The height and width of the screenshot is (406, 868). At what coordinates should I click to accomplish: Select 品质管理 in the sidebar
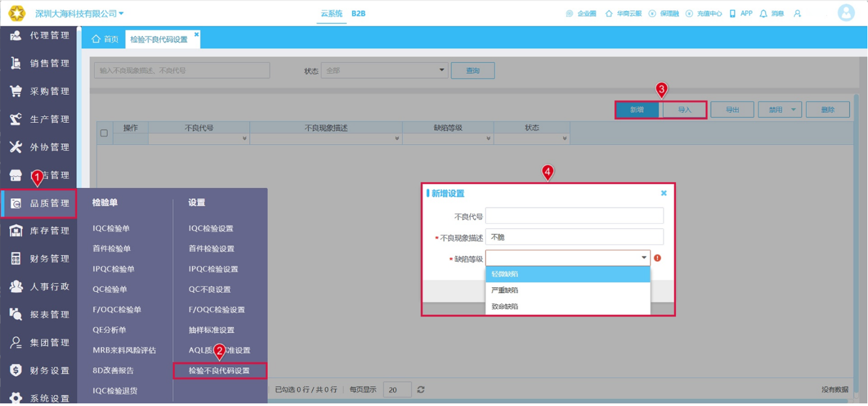click(x=39, y=204)
